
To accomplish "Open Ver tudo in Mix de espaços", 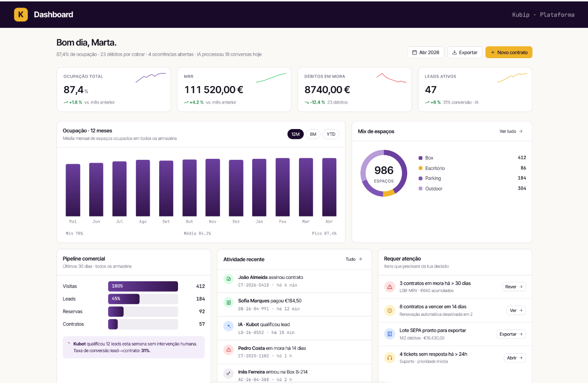I will point(511,131).
